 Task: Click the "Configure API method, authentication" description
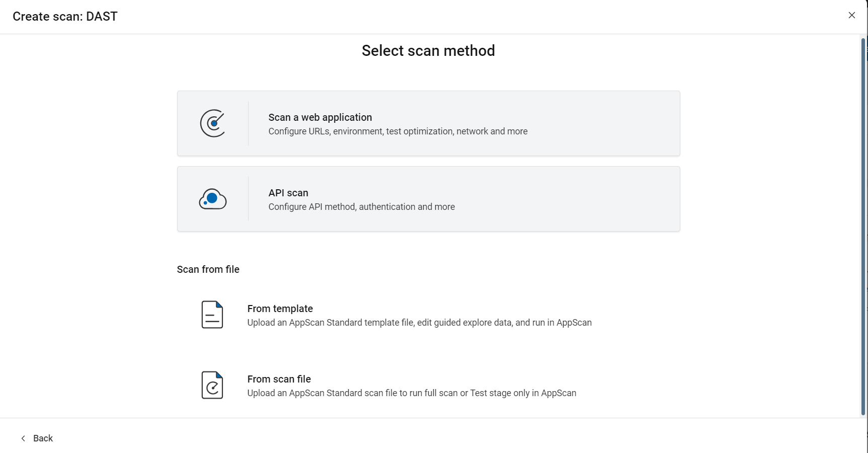coord(361,207)
